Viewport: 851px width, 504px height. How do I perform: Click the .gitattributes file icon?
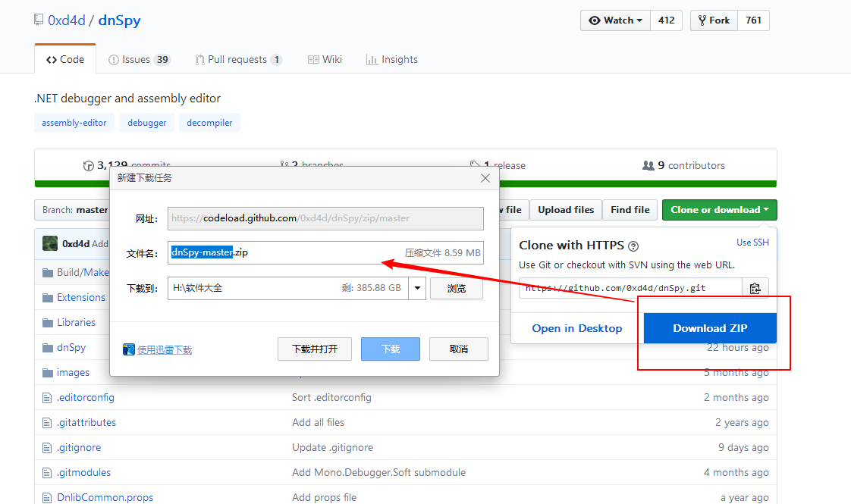[x=47, y=423]
